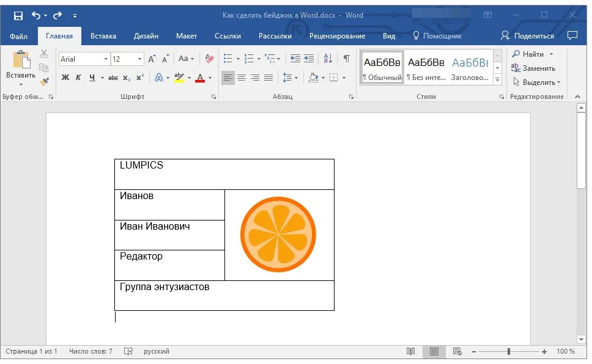Viewport: 592px width, 364px height.
Task: Expand the styles gallery more arrow
Action: click(x=498, y=79)
